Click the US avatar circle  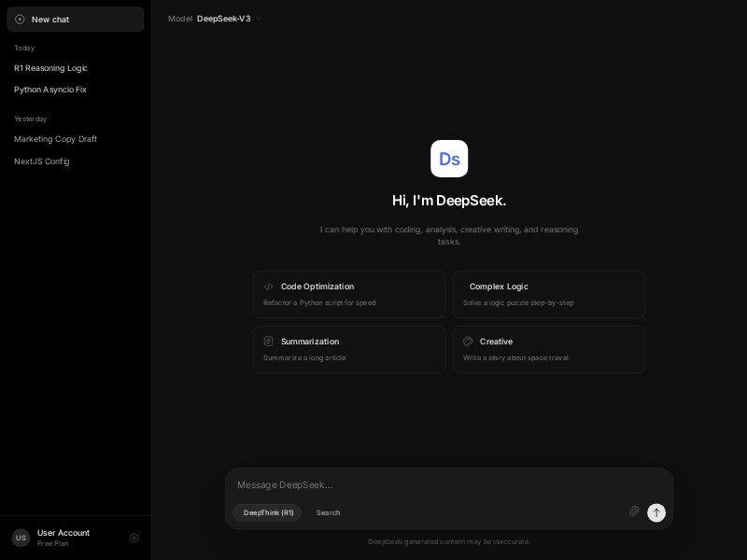[21, 538]
